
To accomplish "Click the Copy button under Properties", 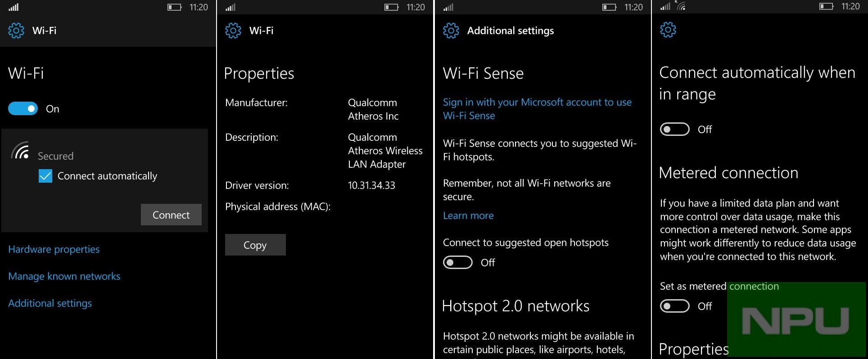I will (255, 245).
